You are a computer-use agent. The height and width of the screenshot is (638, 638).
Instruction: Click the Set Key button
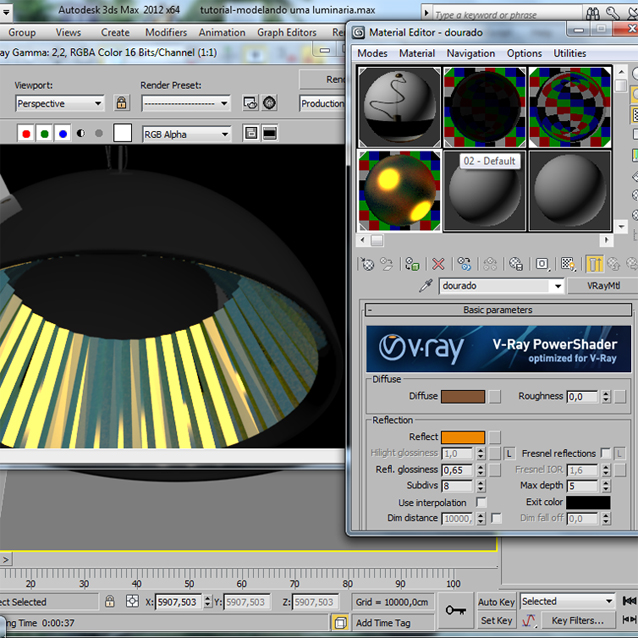coord(496,620)
